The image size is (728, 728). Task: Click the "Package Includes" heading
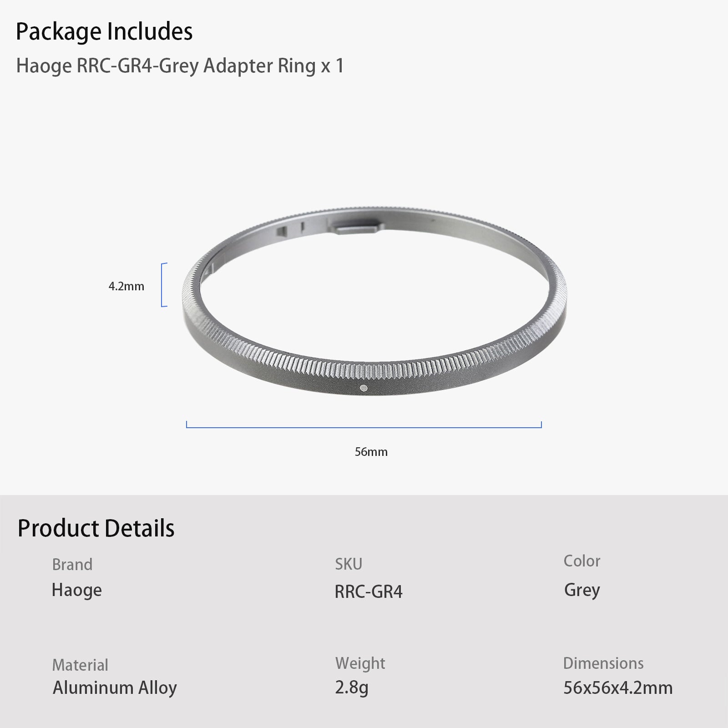coord(104,32)
